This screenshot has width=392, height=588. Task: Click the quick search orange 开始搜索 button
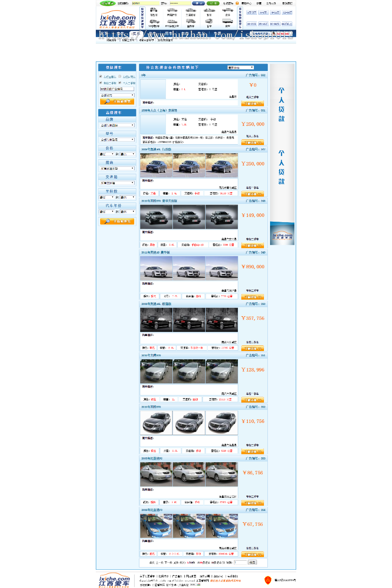point(117,101)
